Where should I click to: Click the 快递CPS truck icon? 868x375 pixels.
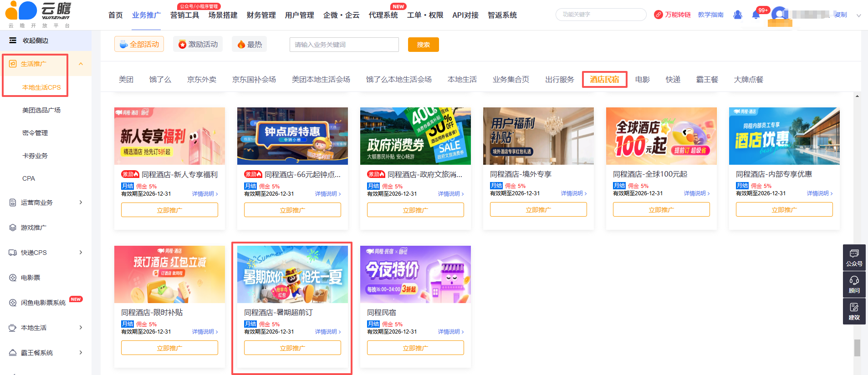pos(13,253)
